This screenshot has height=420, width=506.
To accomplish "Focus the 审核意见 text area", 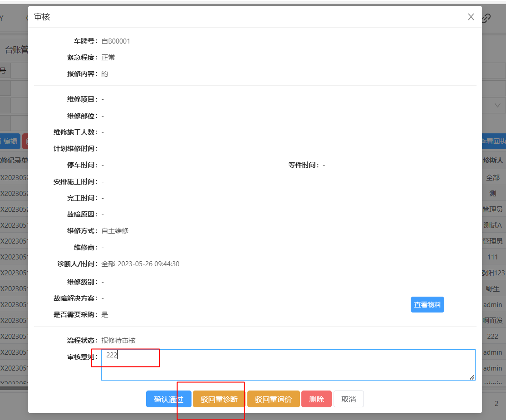I will coord(288,364).
